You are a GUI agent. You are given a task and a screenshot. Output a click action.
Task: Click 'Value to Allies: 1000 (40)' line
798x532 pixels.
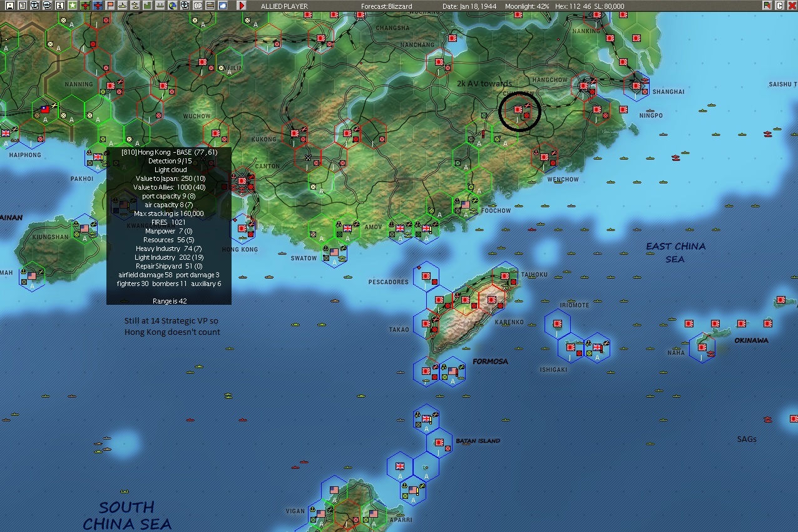tap(169, 187)
